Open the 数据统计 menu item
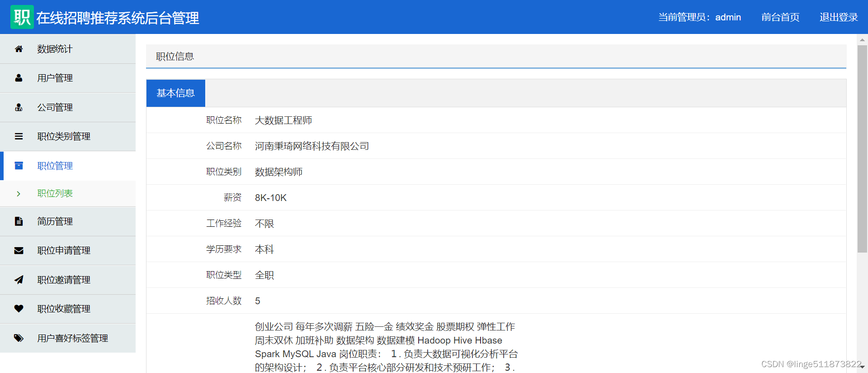The width and height of the screenshot is (868, 373). click(68, 49)
